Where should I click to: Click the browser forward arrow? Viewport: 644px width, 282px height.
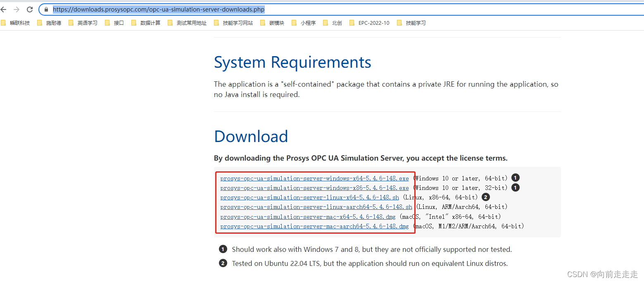tap(17, 9)
